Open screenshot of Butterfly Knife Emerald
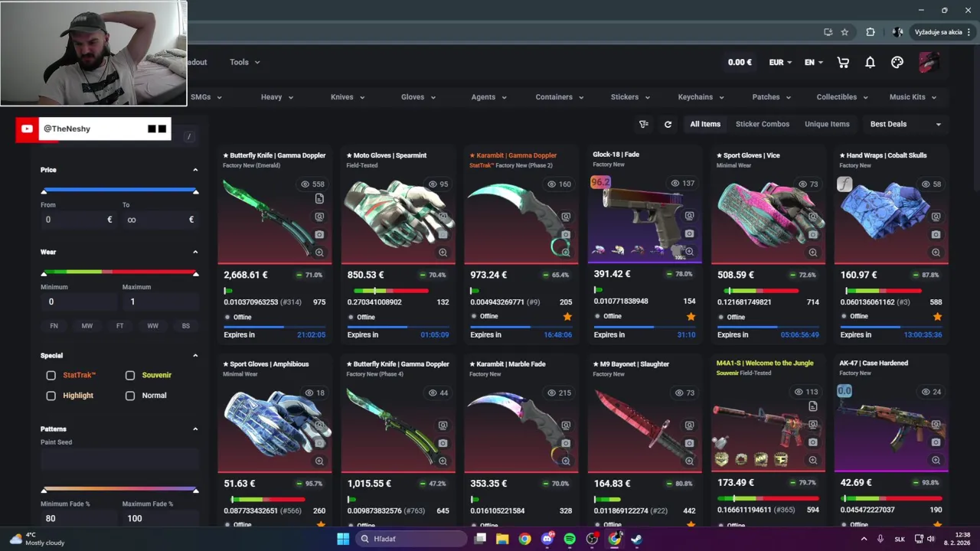 click(x=319, y=234)
